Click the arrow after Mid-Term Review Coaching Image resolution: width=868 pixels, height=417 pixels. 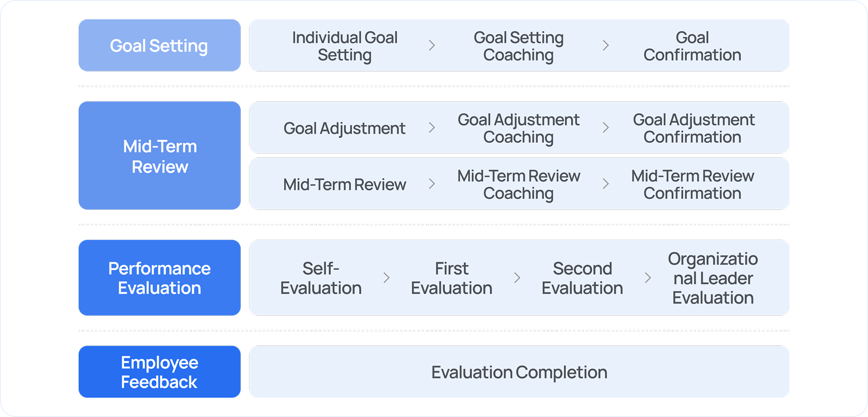tap(606, 184)
